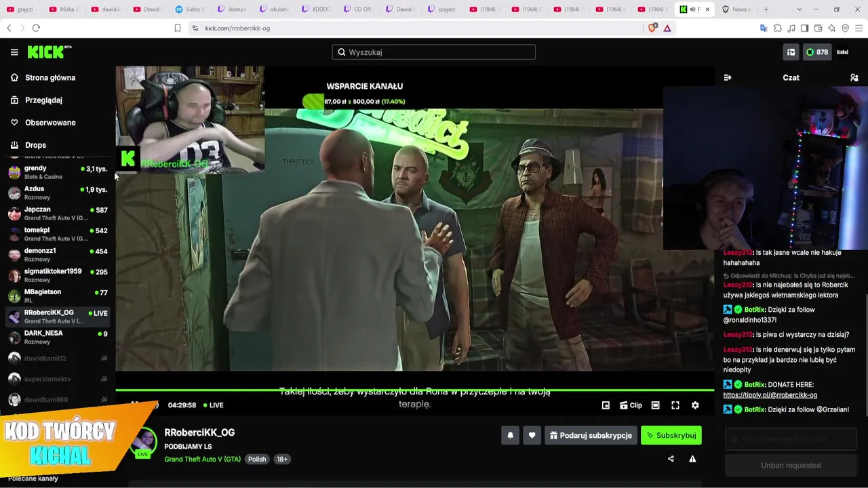Click Unban requested button below chat

[x=791, y=466]
